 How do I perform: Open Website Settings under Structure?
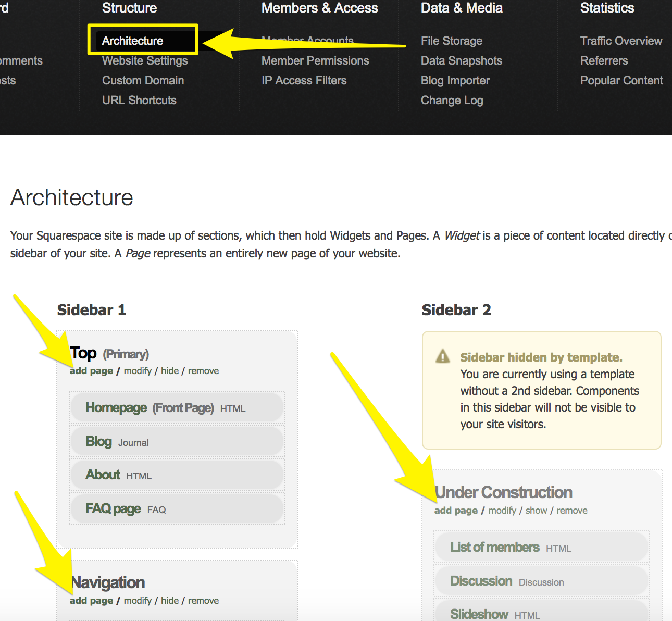145,60
